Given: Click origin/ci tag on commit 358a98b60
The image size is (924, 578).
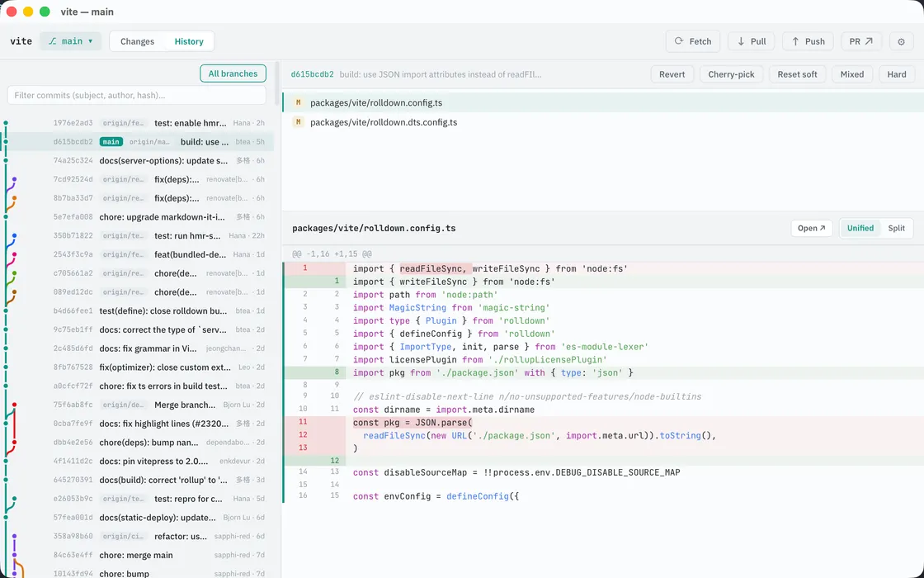Looking at the screenshot, I should (123, 536).
